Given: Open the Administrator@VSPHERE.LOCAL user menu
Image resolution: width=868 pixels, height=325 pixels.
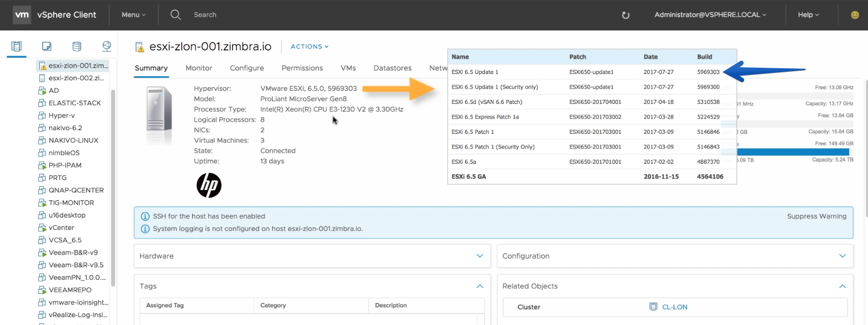Looking at the screenshot, I should [710, 15].
